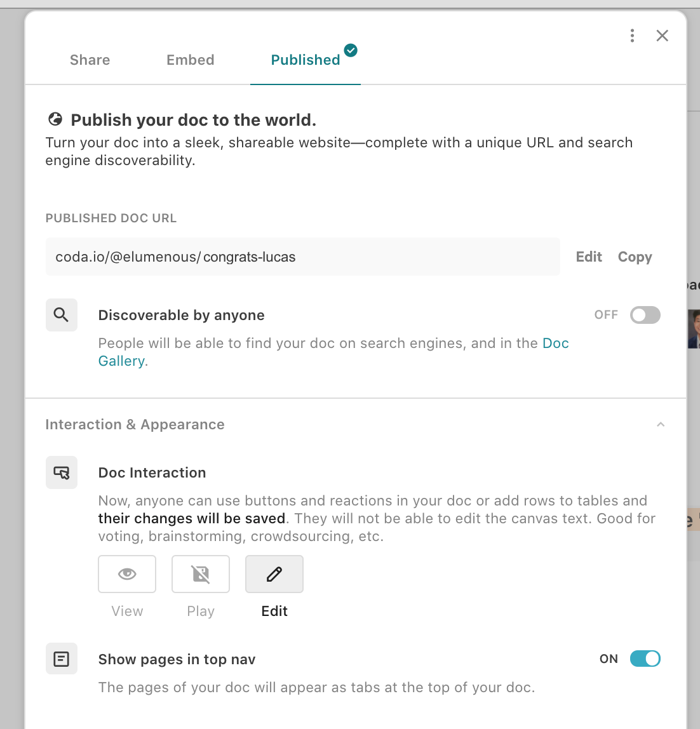The width and height of the screenshot is (700, 729).
Task: Click the green published checkmark badge
Action: click(351, 50)
